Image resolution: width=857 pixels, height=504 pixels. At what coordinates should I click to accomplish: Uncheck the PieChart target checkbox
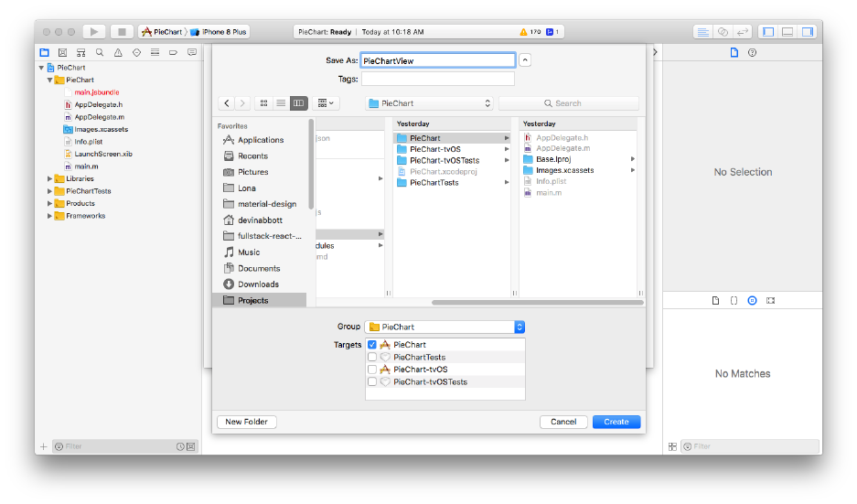click(x=372, y=345)
